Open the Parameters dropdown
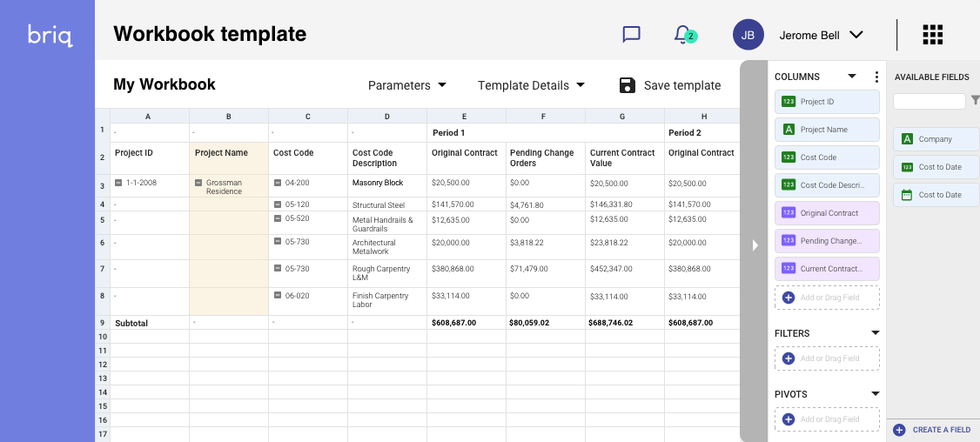The width and height of the screenshot is (980, 442). click(407, 85)
